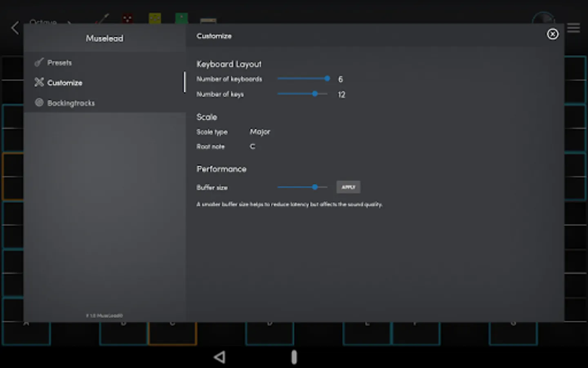Adjust the Number of keys slider

click(303, 94)
